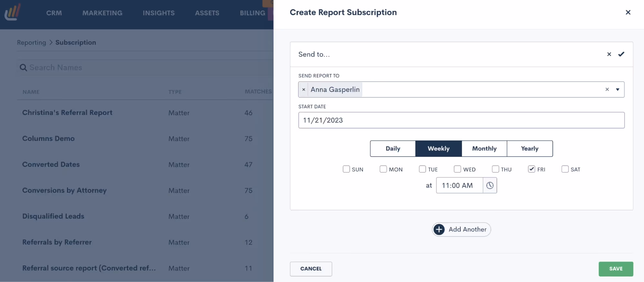Click the plus icon on Add Another
The height and width of the screenshot is (282, 644).
click(x=439, y=229)
